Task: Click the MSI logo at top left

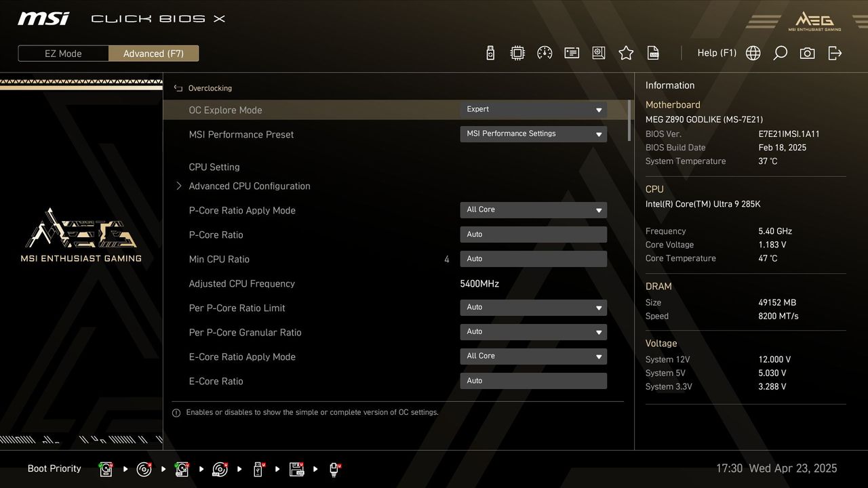Action: pyautogui.click(x=43, y=18)
